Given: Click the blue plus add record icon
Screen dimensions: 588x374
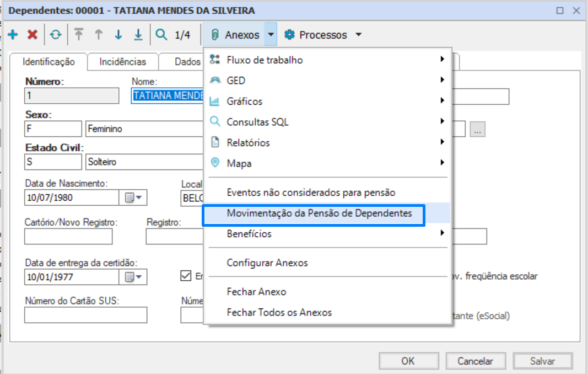Looking at the screenshot, I should coord(13,35).
